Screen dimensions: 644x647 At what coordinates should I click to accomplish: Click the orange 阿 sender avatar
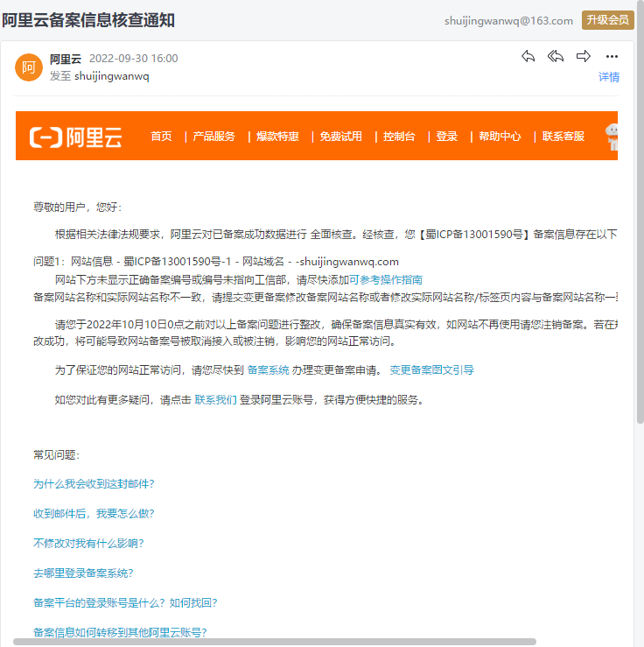click(x=29, y=67)
